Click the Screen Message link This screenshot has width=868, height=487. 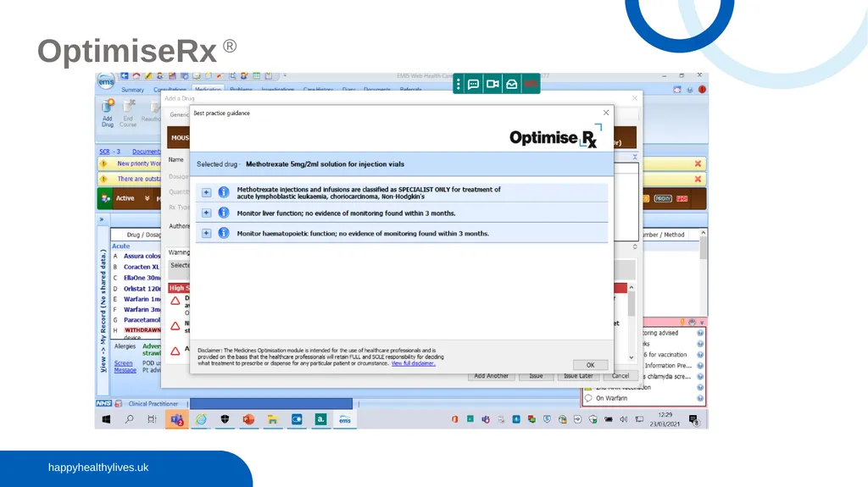point(125,367)
